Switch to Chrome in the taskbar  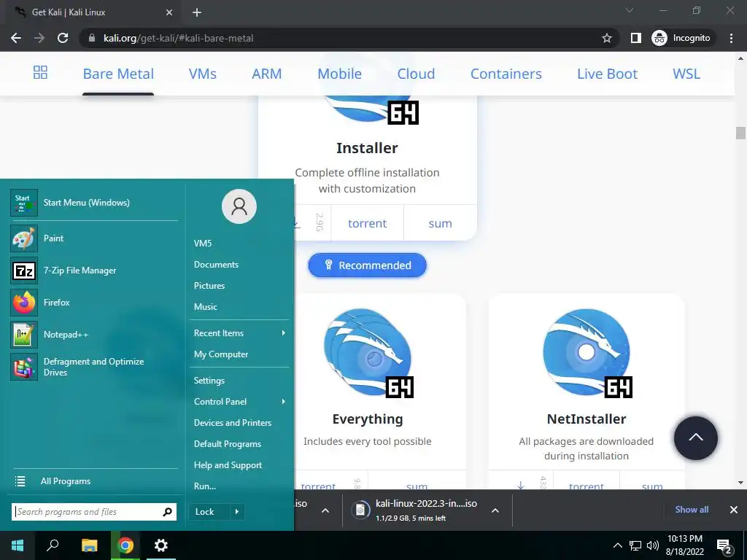[x=125, y=545]
